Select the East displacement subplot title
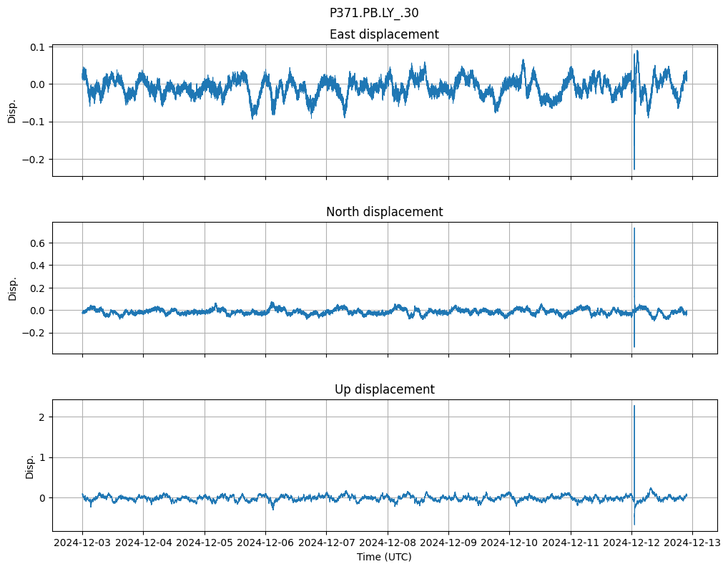This screenshot has height=569, width=728. [x=384, y=34]
